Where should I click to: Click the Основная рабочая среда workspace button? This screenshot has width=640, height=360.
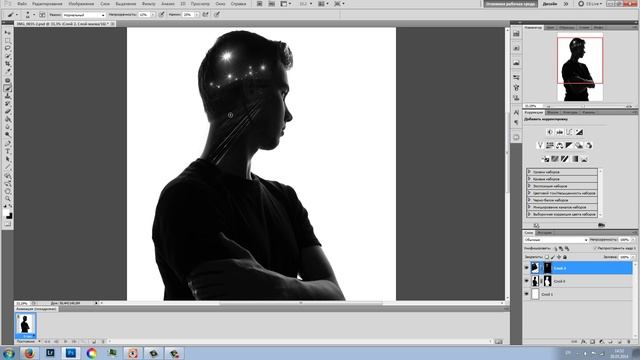(510, 4)
